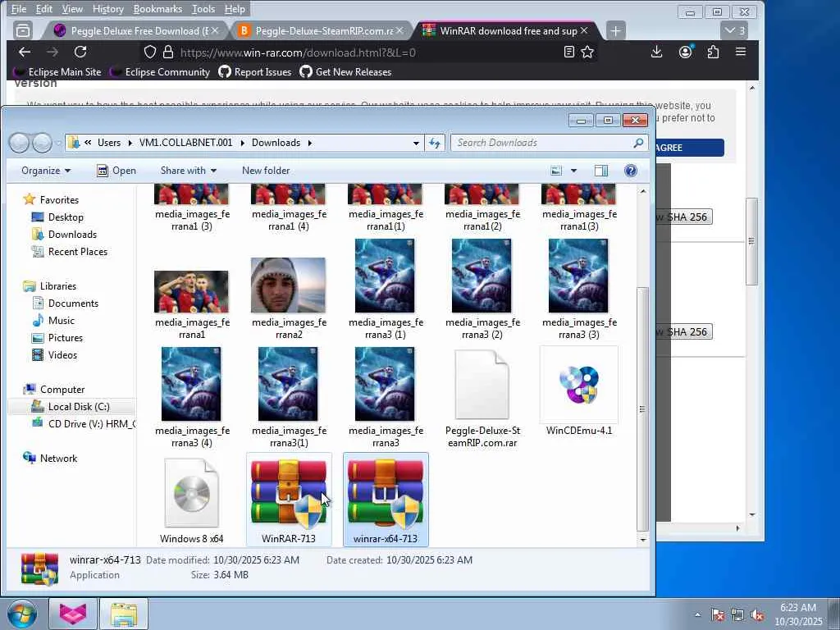
Task: Open a new browser tab
Action: [x=615, y=30]
